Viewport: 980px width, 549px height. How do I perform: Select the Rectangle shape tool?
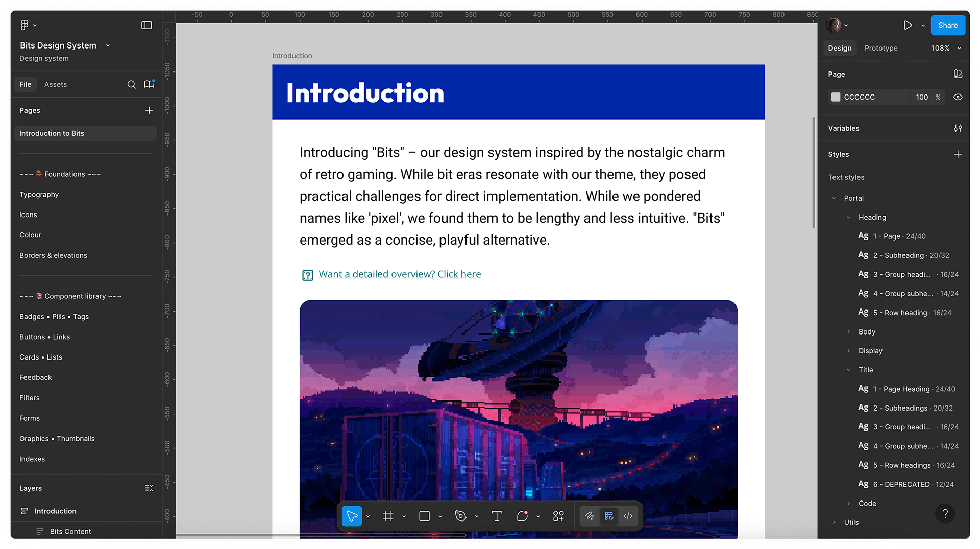point(425,516)
